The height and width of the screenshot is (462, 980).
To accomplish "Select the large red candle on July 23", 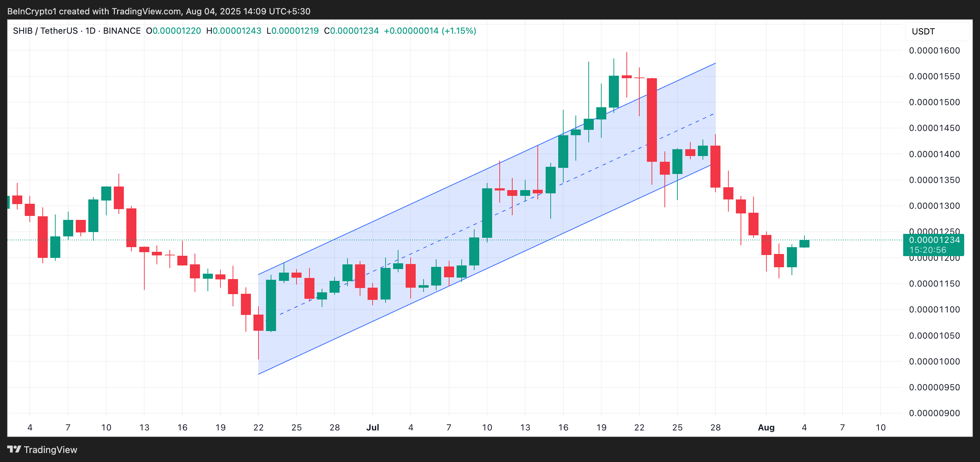I will [652, 120].
